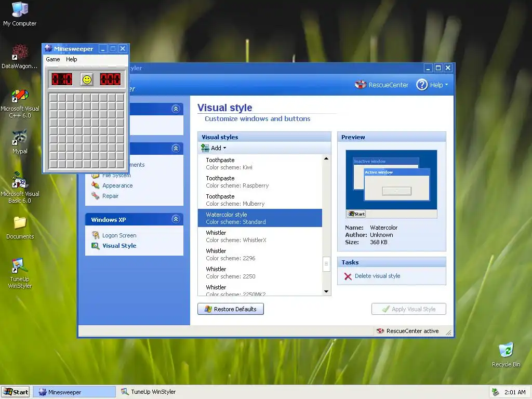
Task: Click the top-left Minesweeper grid cell
Action: point(54,98)
